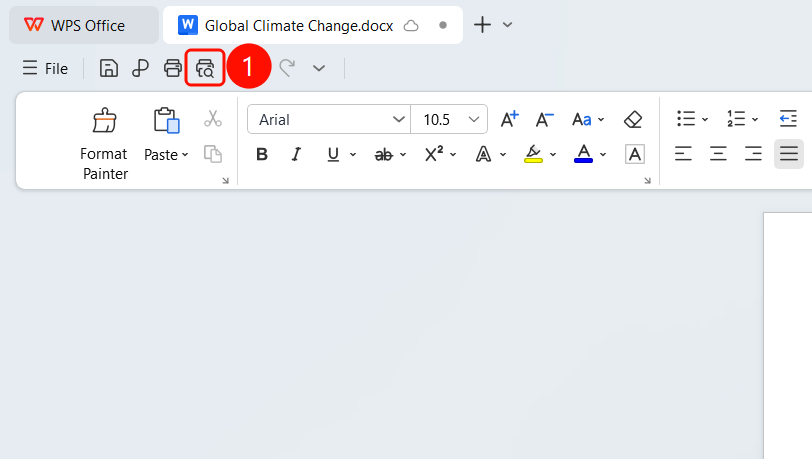Select justify alignment
The image size is (812, 459).
pos(789,154)
